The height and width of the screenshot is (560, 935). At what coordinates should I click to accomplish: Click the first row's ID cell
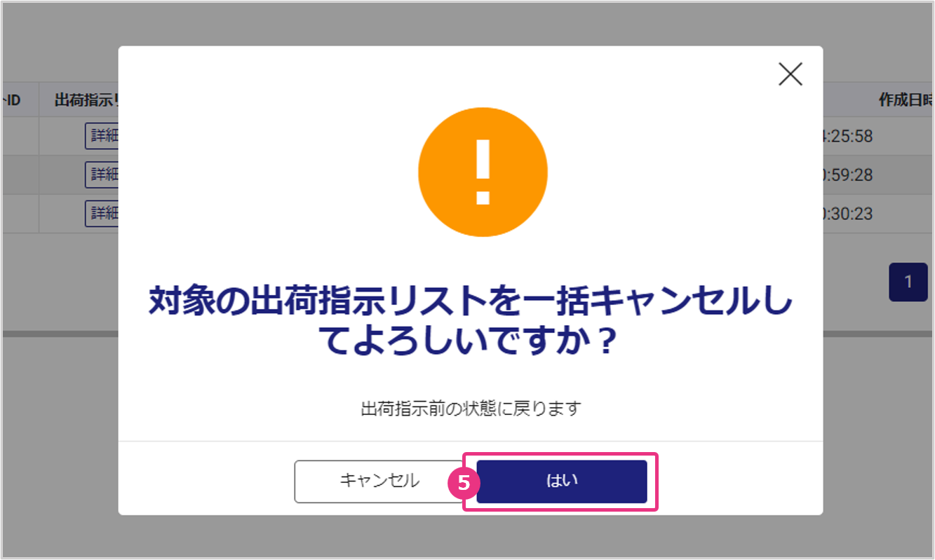20,136
